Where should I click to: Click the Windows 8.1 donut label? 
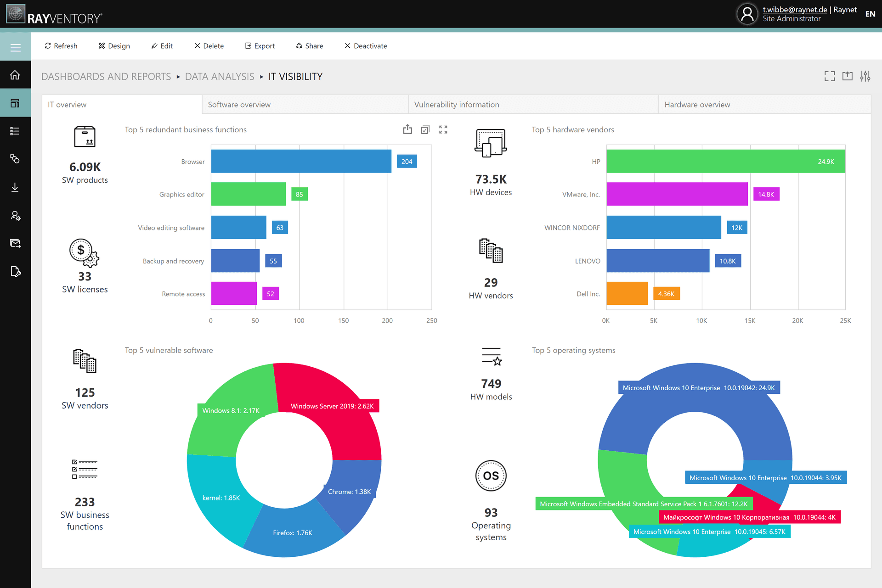(231, 410)
